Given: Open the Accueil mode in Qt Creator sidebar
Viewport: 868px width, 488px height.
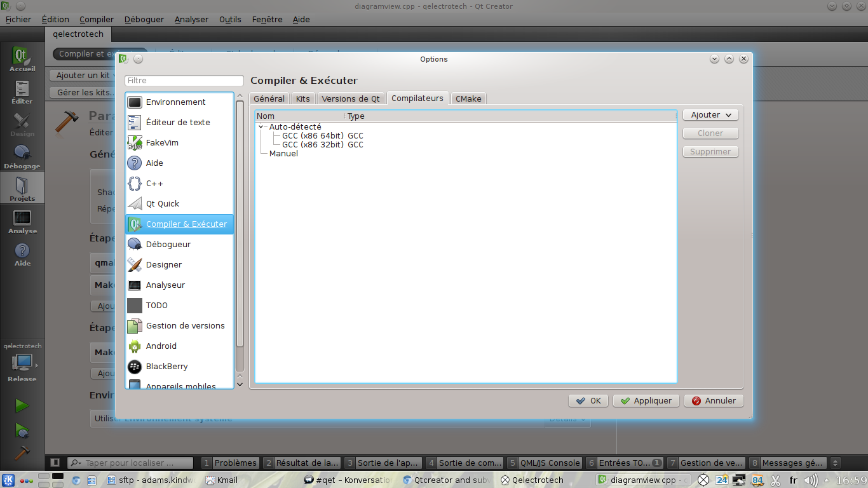Looking at the screenshot, I should 22,59.
